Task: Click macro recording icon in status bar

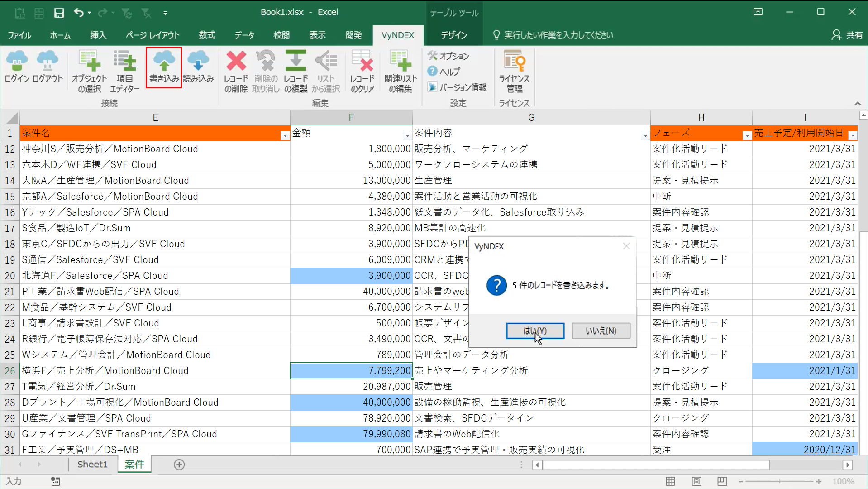Action: click(55, 481)
